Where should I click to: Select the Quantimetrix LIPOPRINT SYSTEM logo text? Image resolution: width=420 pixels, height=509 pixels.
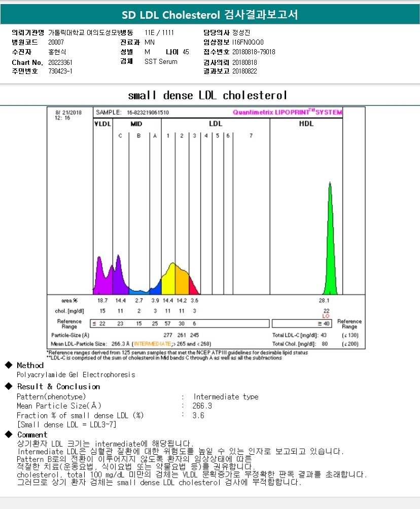[287, 113]
